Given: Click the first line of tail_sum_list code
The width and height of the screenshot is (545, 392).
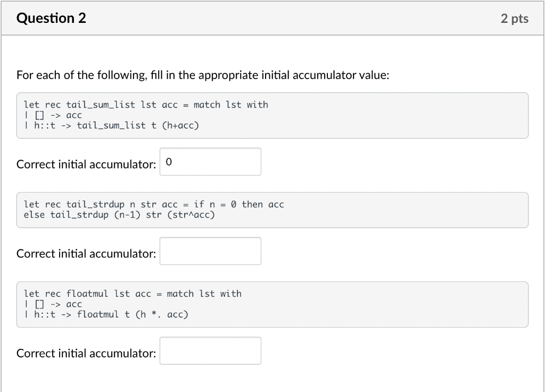Looking at the screenshot, I should (146, 105).
